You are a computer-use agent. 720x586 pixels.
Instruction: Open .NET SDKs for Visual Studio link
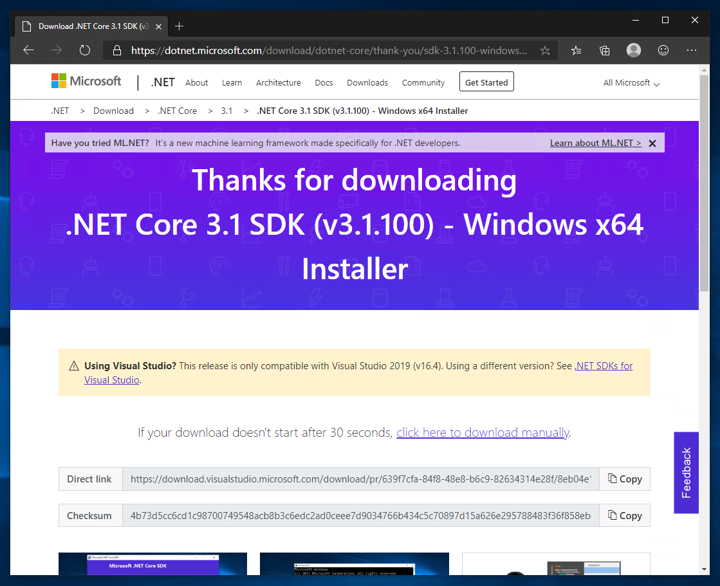pyautogui.click(x=603, y=366)
